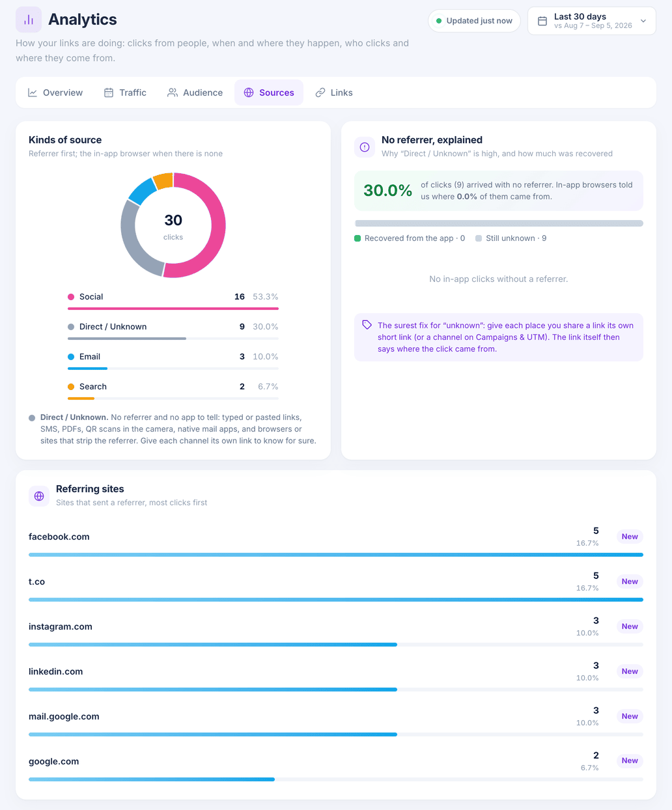Click the New badge for linkedin.com
672x810 pixels.
(630, 671)
